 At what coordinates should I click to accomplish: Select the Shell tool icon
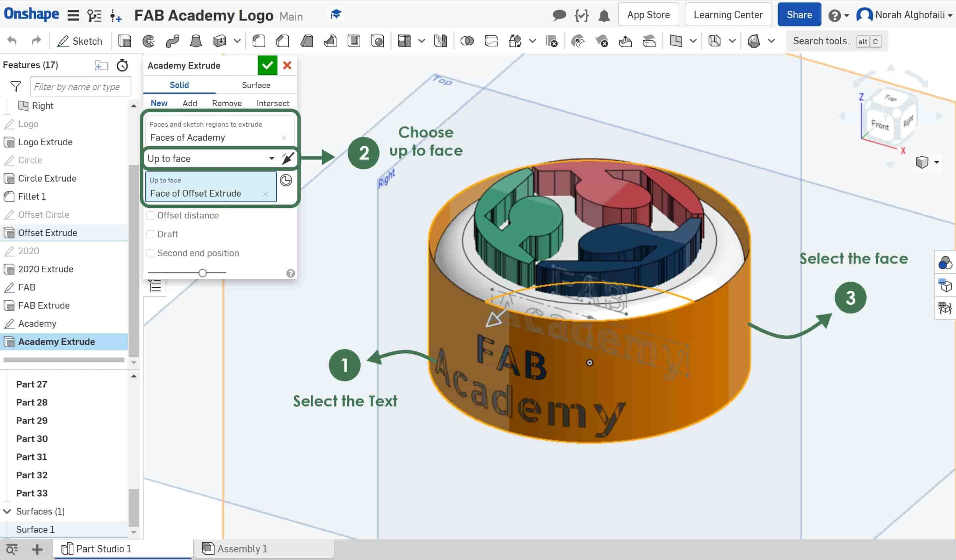[x=354, y=40]
